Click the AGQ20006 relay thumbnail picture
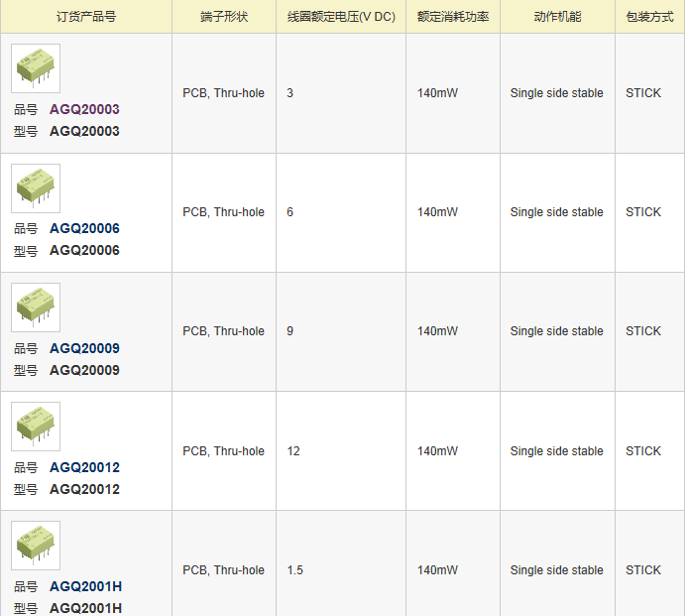The image size is (690, 616). [36, 188]
